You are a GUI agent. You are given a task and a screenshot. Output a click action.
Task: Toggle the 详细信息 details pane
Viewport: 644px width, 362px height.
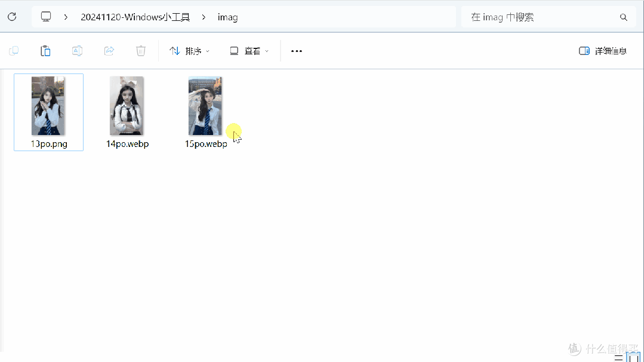click(x=602, y=51)
